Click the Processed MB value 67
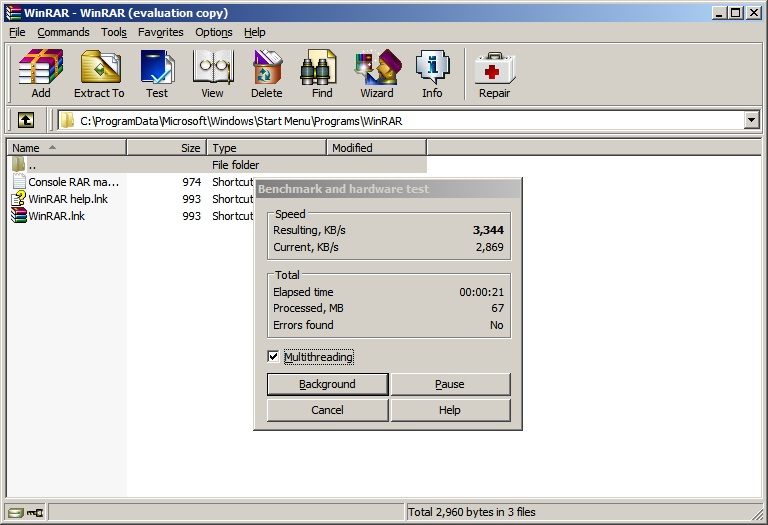 [x=498, y=309]
